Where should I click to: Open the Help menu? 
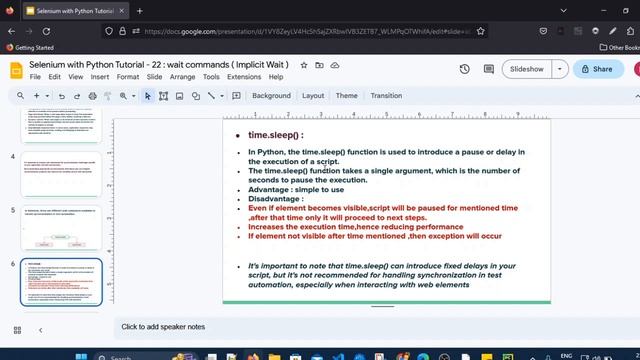[276, 77]
